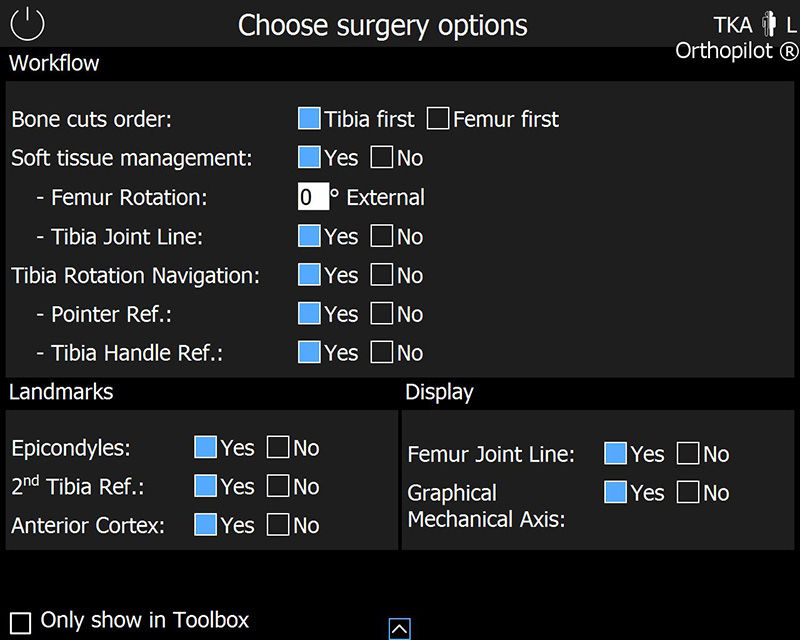
Task: Disable Tibia Rotation Navigation
Action: (x=381, y=275)
